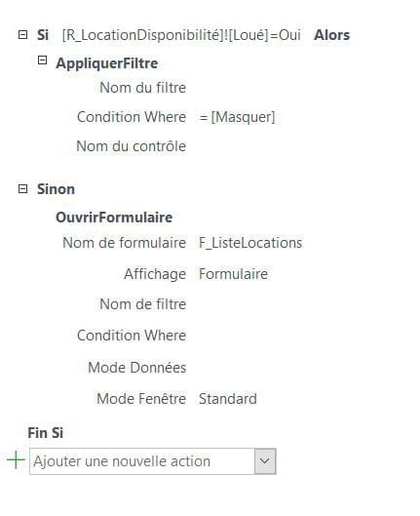Click the Alors keyword

(x=332, y=35)
